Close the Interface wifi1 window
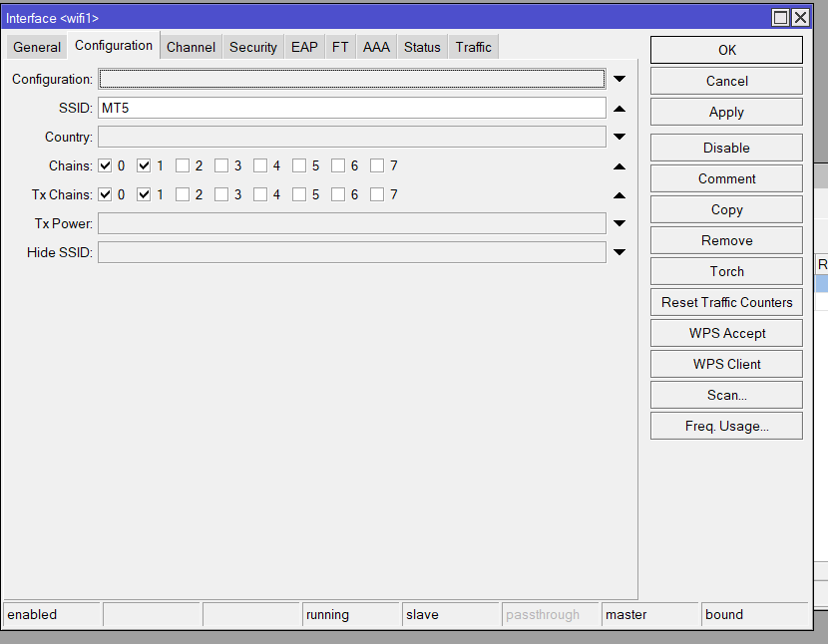Viewport: 828px width, 644px height. tap(800, 18)
